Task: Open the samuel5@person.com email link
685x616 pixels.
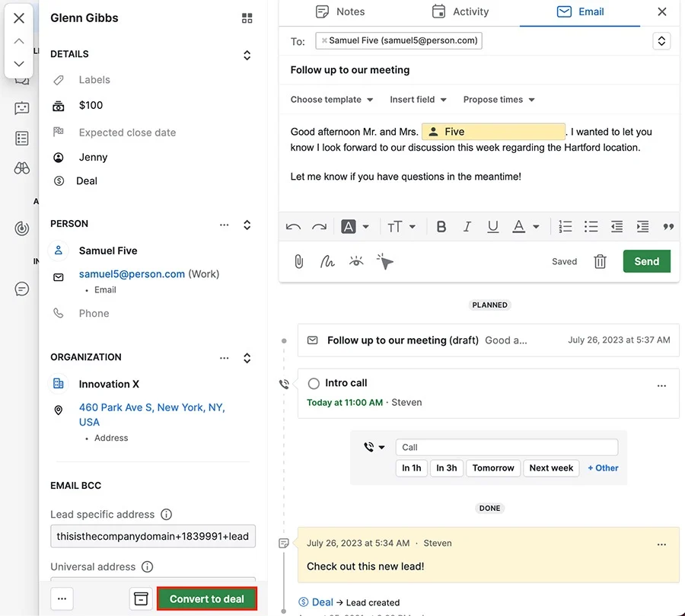Action: (132, 274)
